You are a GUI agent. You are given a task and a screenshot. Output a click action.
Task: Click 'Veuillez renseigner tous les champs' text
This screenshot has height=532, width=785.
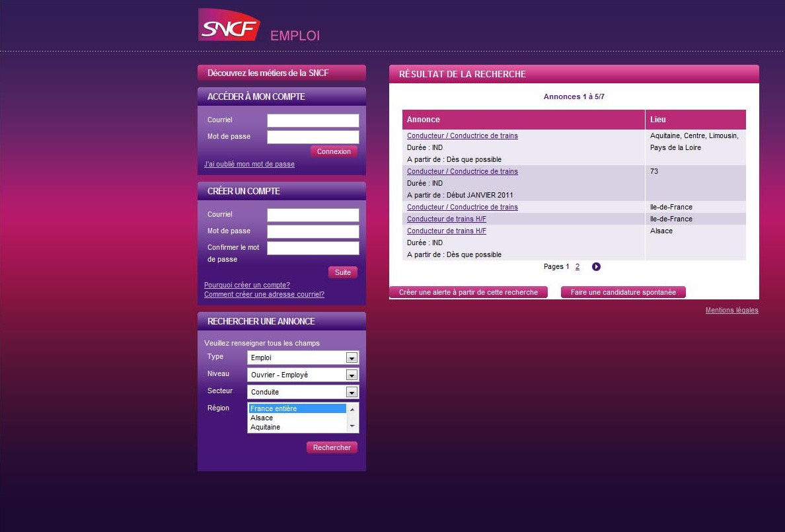coord(262,343)
